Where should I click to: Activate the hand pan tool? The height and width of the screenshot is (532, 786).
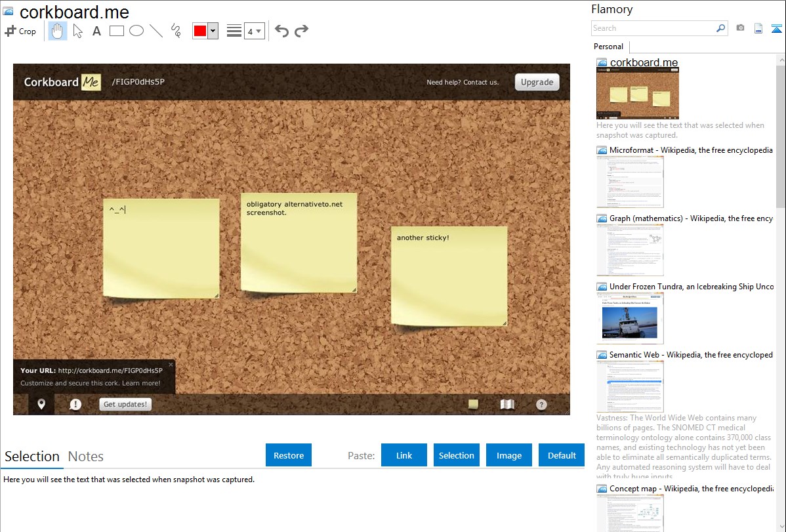(x=57, y=31)
